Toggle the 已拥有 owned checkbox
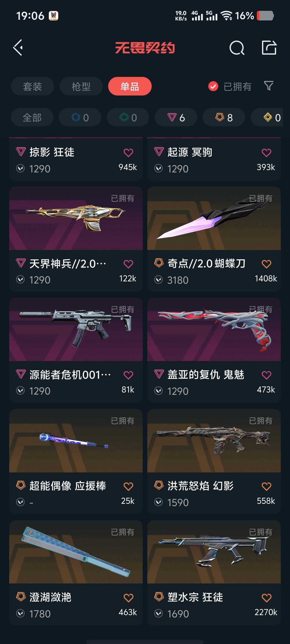 213,86
